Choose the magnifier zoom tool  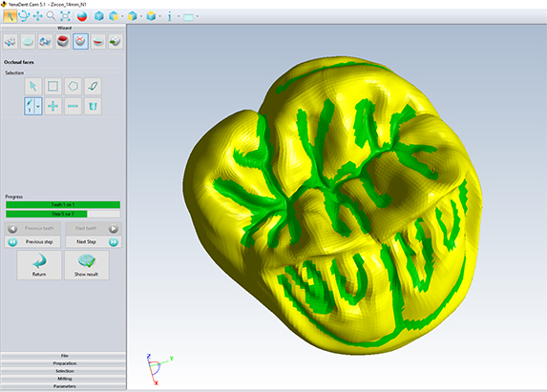click(x=52, y=16)
